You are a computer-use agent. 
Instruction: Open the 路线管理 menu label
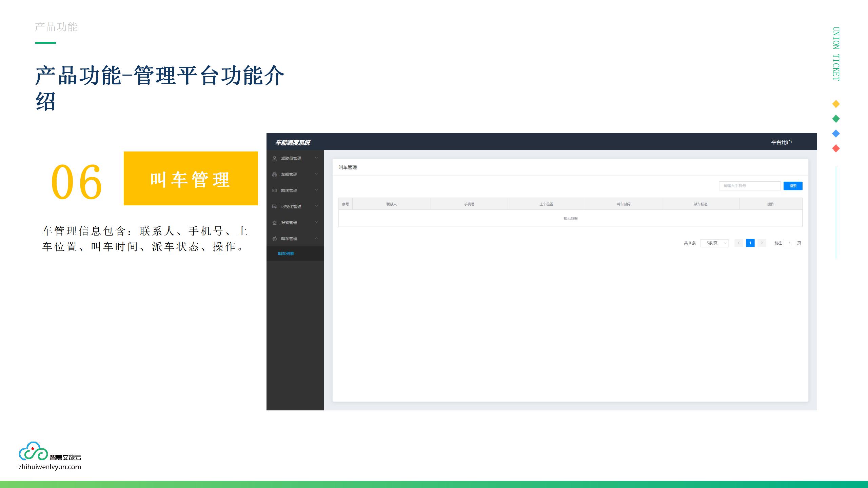[289, 190]
